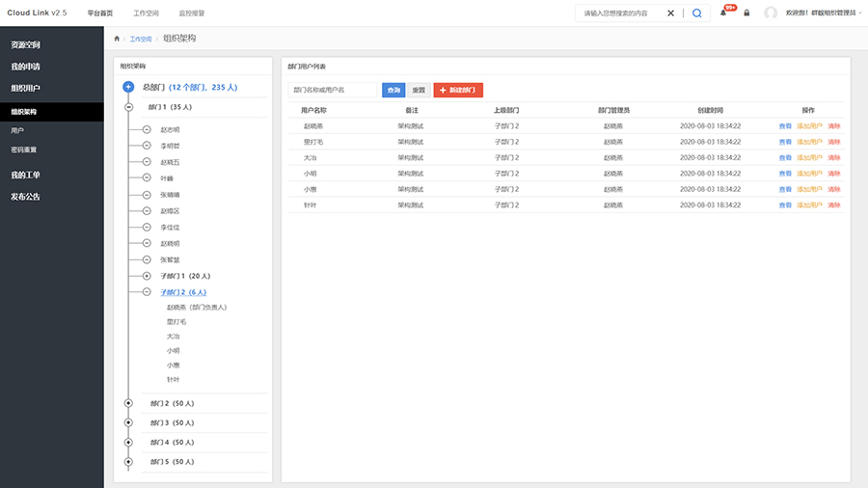Select 用户 submenu in the sidebar
This screenshot has height=488, width=868.
(17, 130)
